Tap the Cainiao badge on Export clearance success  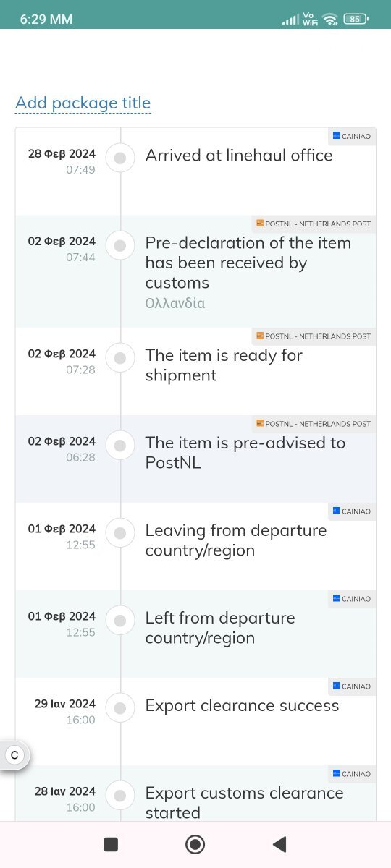[352, 686]
